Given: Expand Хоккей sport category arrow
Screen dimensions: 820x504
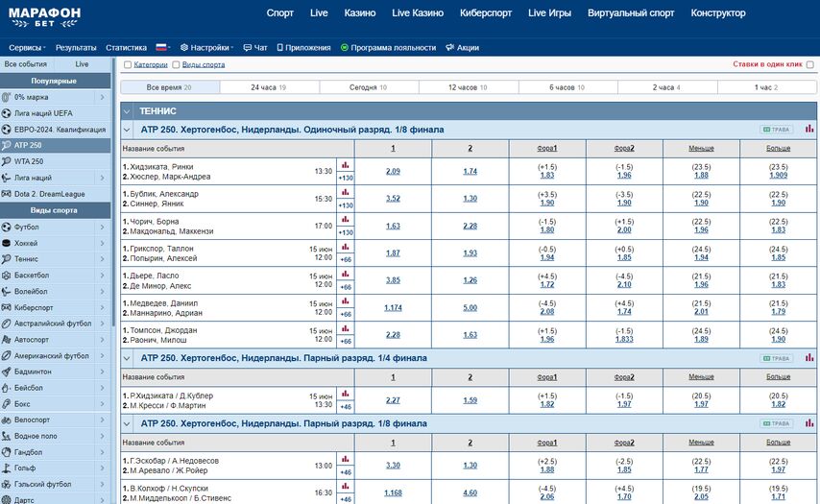Looking at the screenshot, I should click(x=103, y=243).
